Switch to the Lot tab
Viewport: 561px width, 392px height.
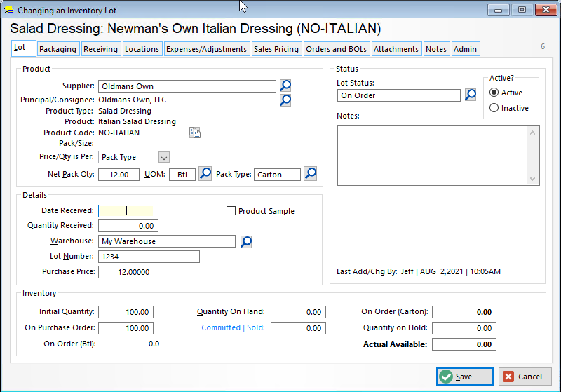tap(24, 48)
